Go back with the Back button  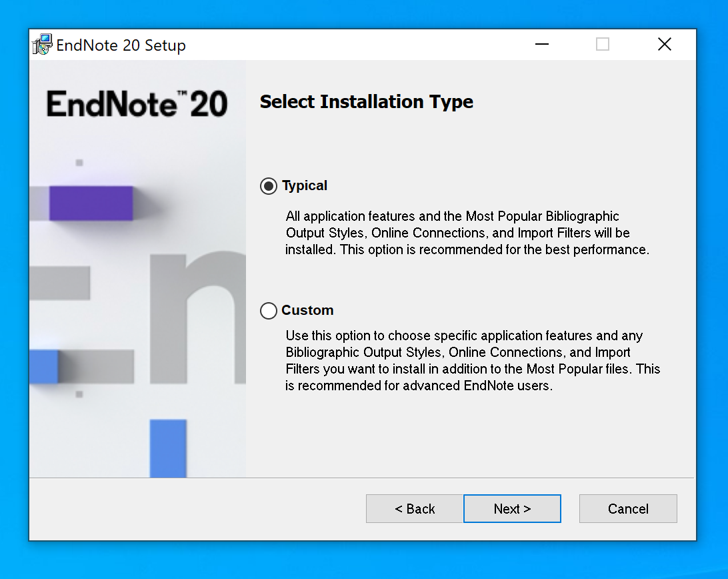(415, 509)
